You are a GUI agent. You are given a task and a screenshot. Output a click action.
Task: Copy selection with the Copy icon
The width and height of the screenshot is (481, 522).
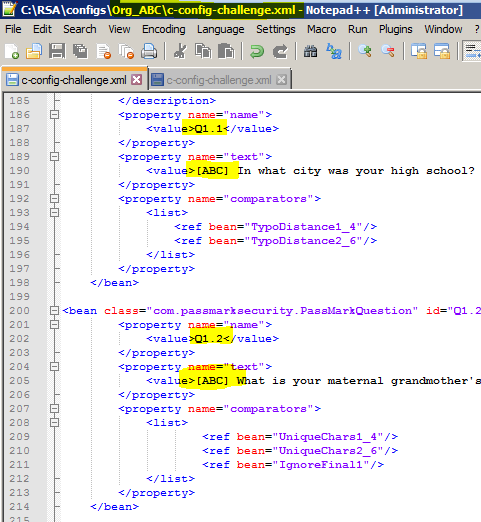click(203, 52)
